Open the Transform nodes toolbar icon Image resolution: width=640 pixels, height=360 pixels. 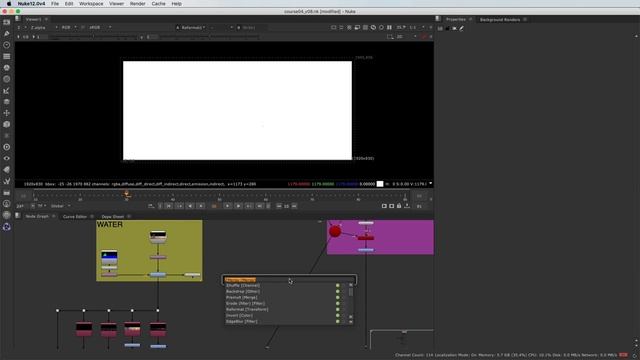coord(7,113)
